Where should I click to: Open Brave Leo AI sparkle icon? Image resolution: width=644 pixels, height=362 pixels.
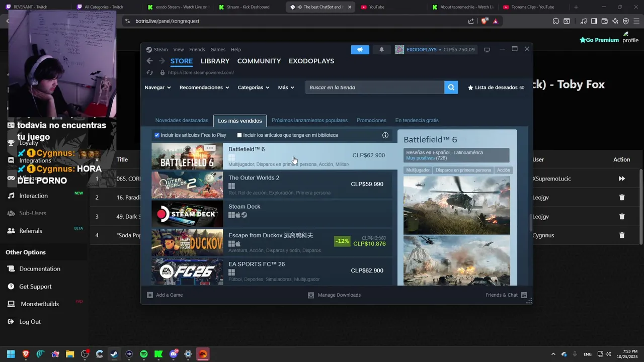(x=615, y=21)
